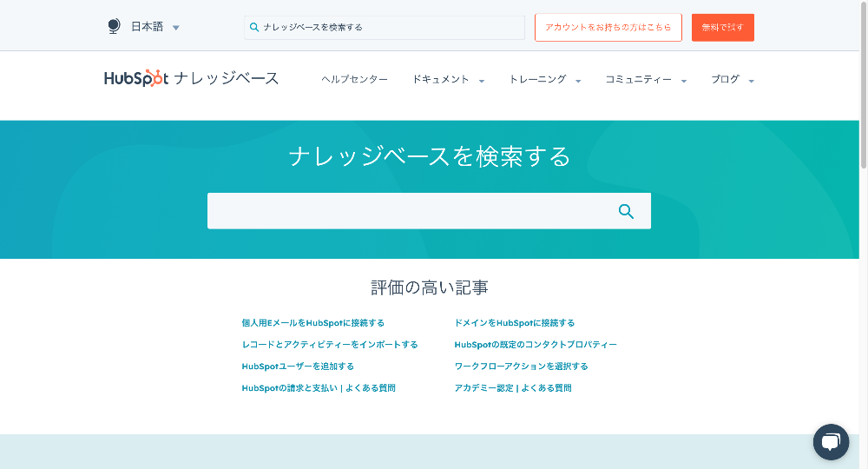Screen dimensions: 868x469
Task: Expand the トレーニング dropdown arrow
Action: click(578, 81)
